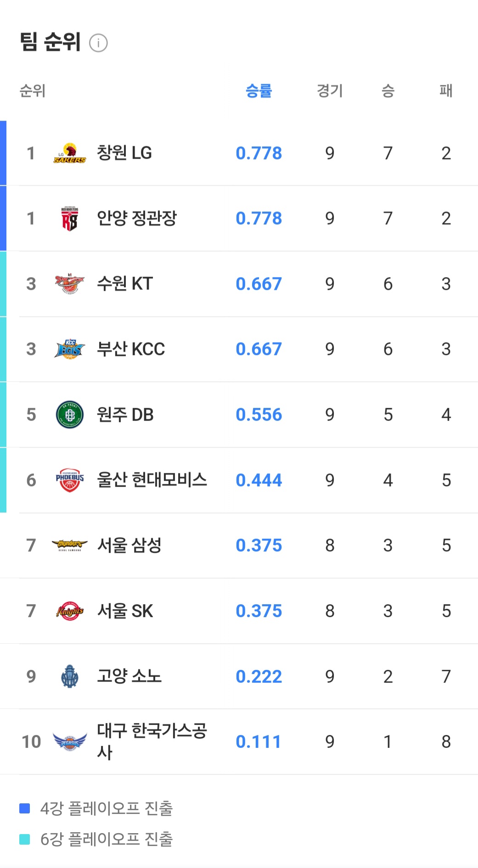Click the info icon beside 팀 순위

98,43
